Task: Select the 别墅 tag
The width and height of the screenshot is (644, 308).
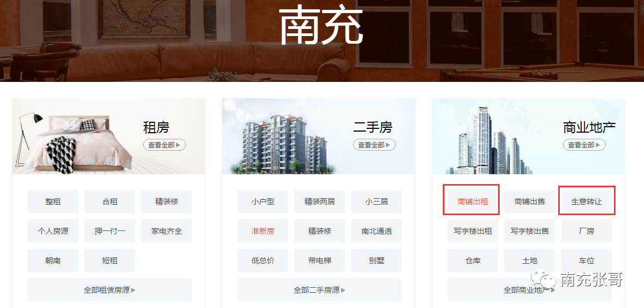Action: pos(377,260)
